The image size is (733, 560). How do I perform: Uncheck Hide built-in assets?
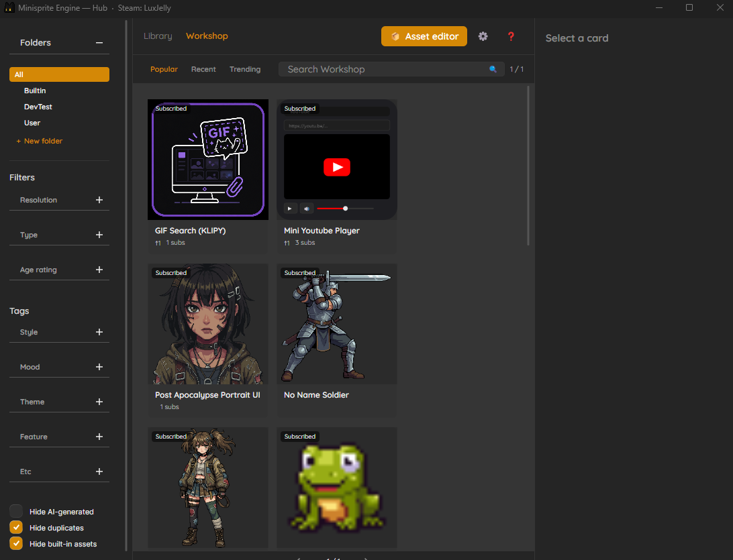click(x=16, y=544)
